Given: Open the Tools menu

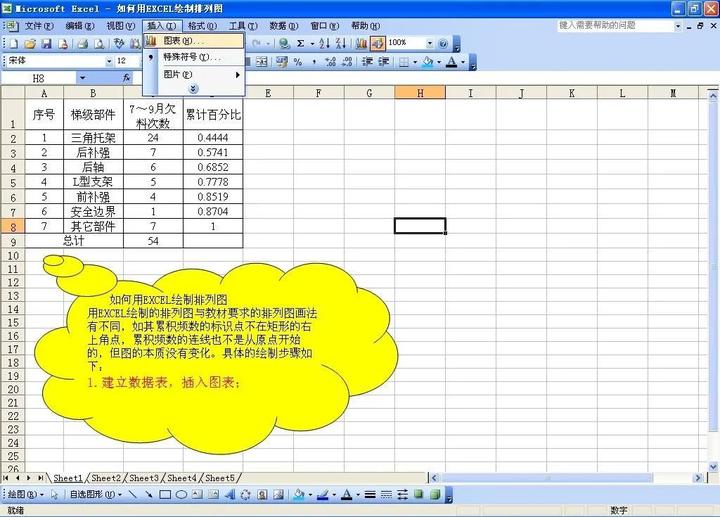Looking at the screenshot, I should (243, 26).
